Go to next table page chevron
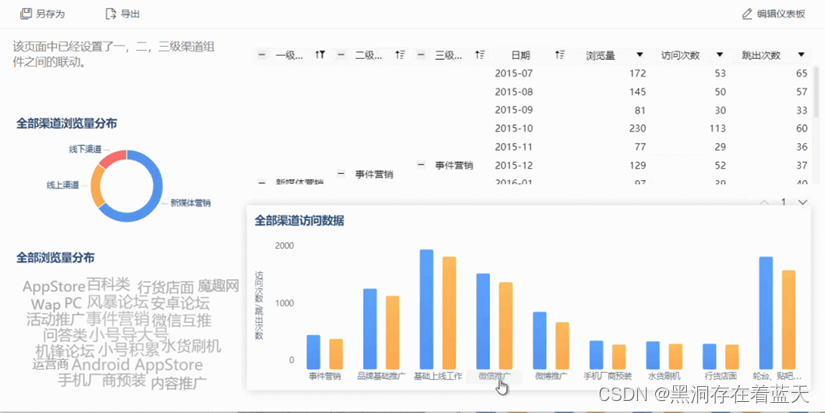Screen dimensions: 825x413 pos(802,202)
